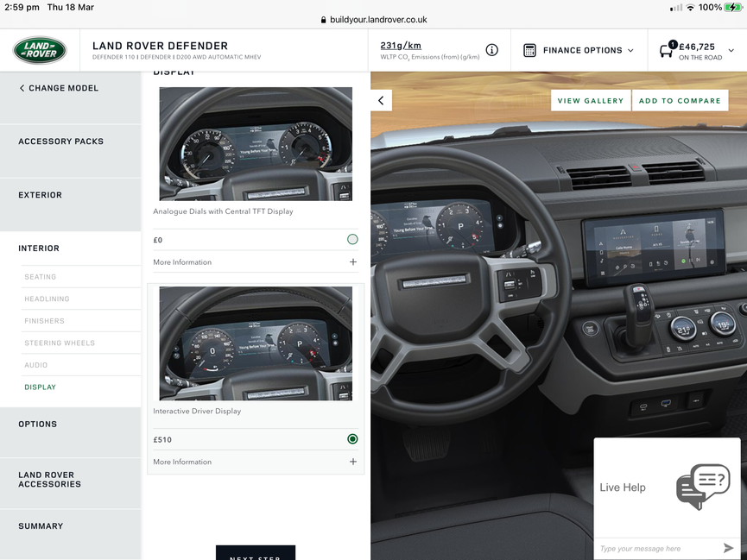Select Interactive Driver Display £510 radio button
This screenshot has width=747, height=560.
coord(352,439)
